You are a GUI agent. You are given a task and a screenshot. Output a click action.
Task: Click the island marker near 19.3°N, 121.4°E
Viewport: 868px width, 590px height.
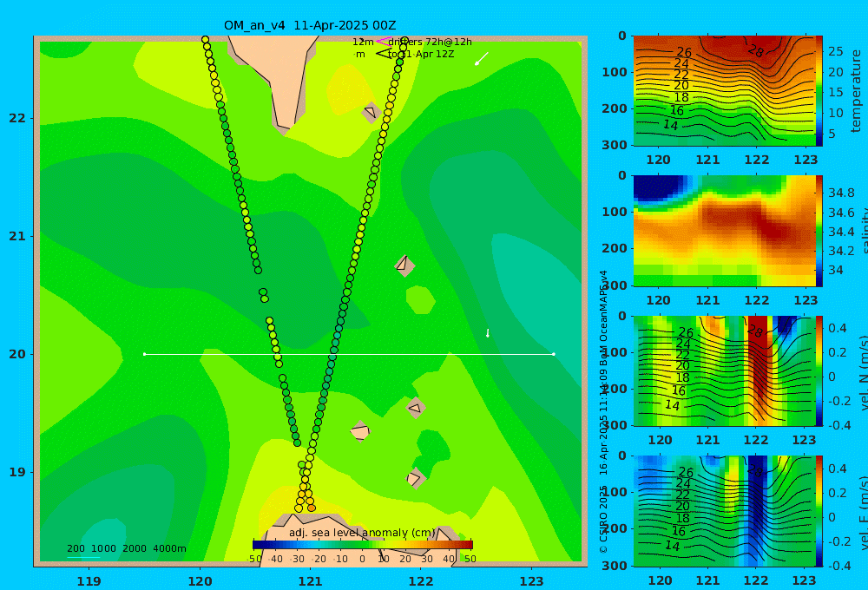pos(360,431)
